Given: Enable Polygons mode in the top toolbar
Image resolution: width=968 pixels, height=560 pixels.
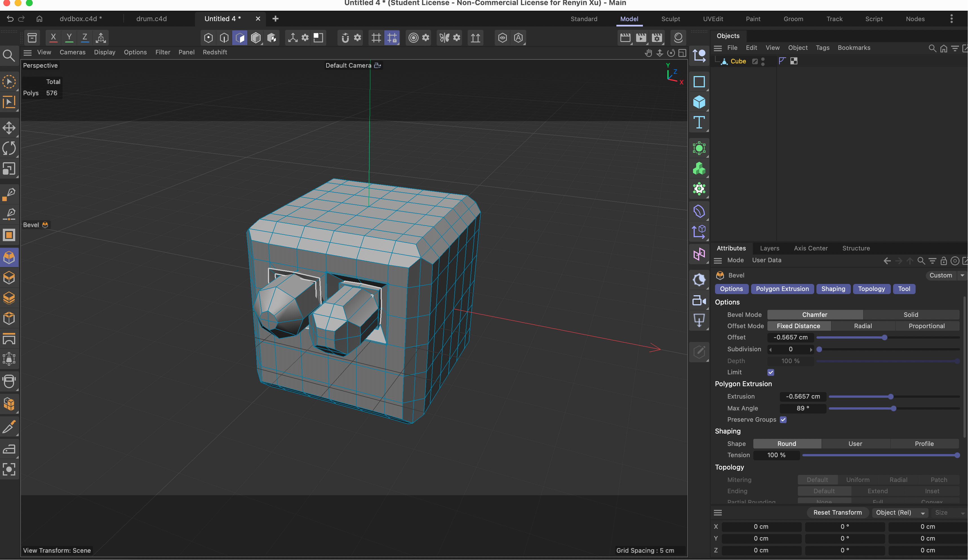Looking at the screenshot, I should 240,38.
